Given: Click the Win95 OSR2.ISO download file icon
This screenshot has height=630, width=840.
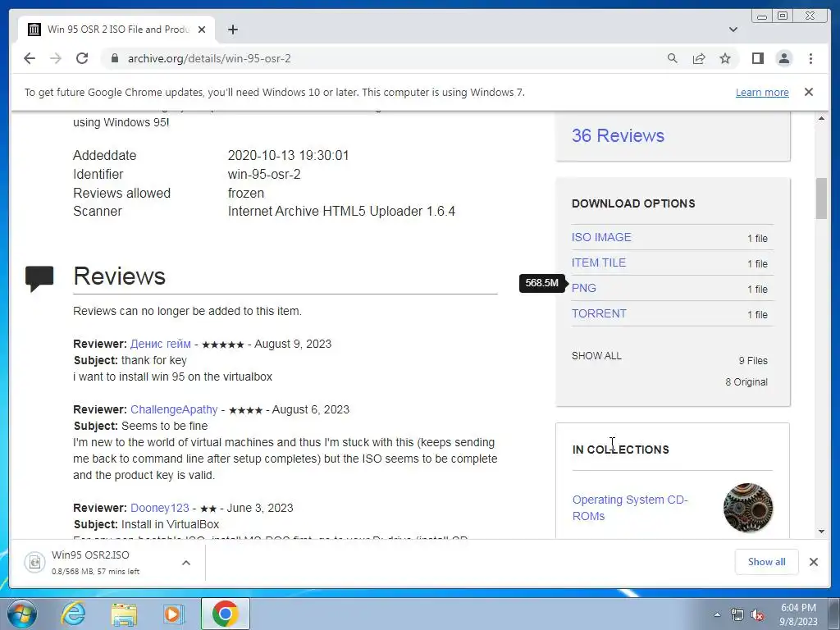Looking at the screenshot, I should point(34,562).
